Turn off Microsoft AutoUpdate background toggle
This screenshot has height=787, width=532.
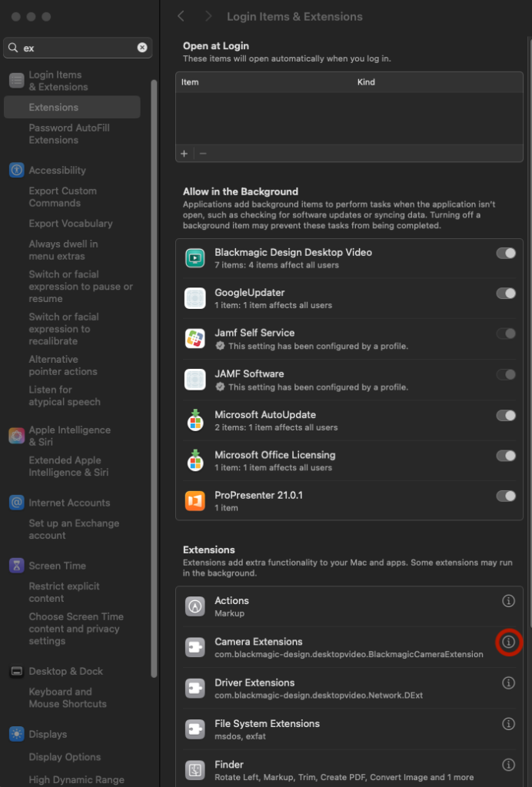tap(505, 415)
